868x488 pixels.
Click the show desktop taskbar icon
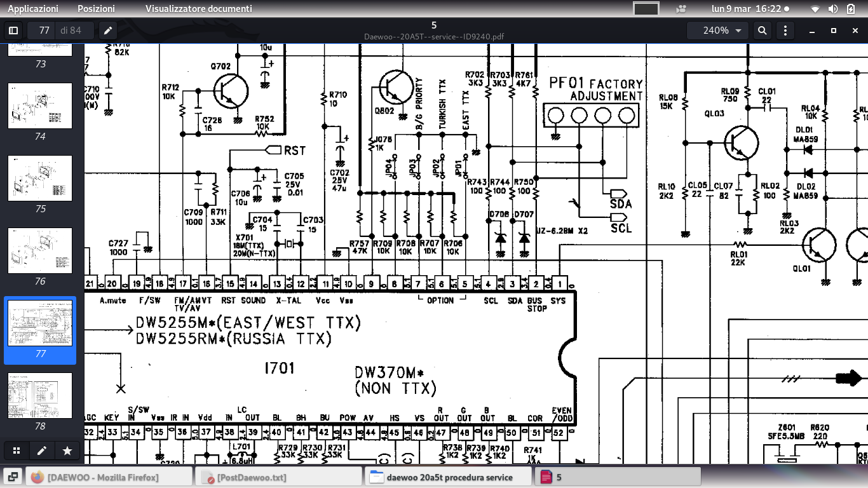[x=13, y=477]
